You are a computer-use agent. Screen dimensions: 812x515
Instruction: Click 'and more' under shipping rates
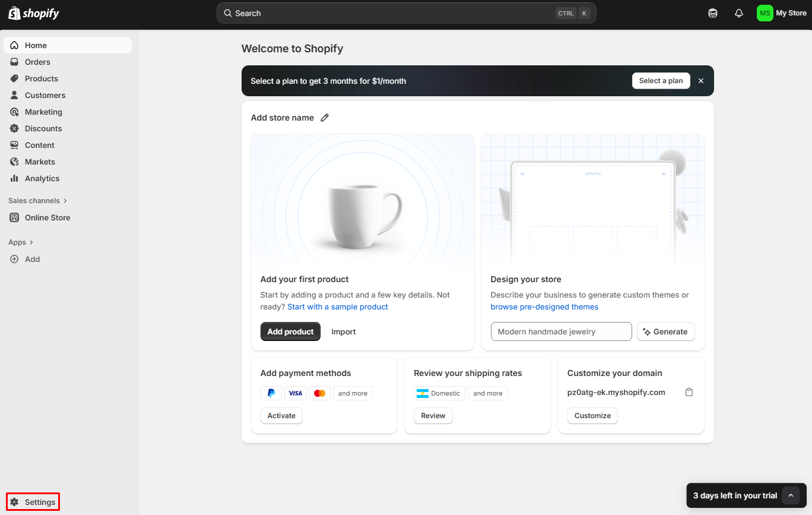point(488,393)
